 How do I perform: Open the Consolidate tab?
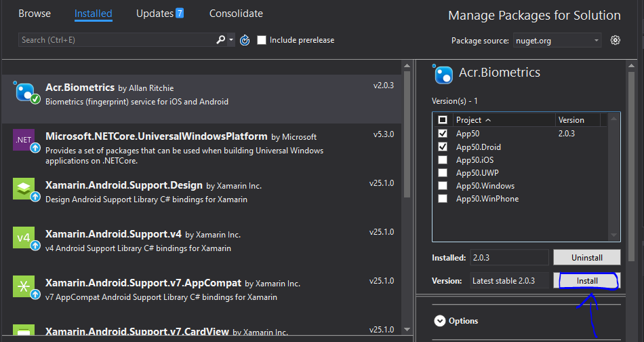tap(236, 14)
